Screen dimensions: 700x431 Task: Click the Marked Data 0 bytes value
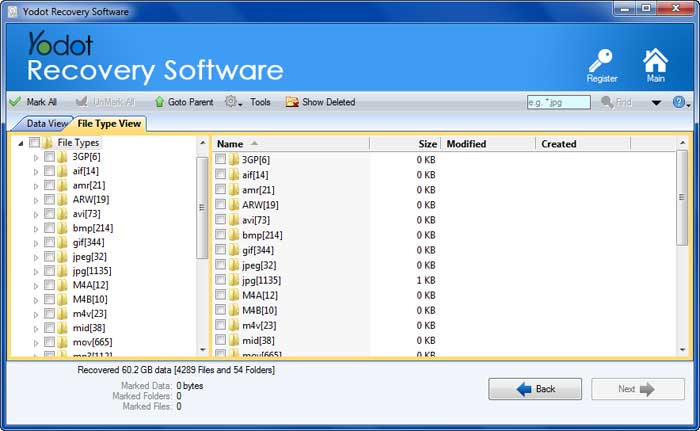coord(189,386)
